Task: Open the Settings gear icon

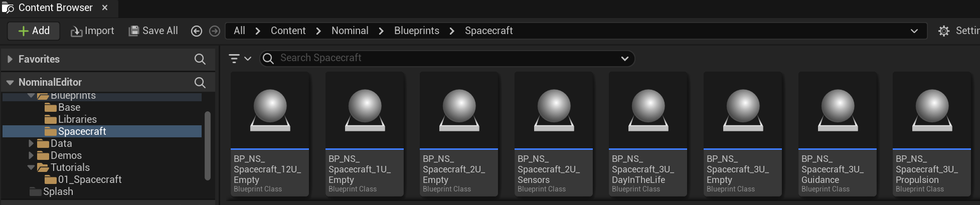Action: tap(943, 31)
